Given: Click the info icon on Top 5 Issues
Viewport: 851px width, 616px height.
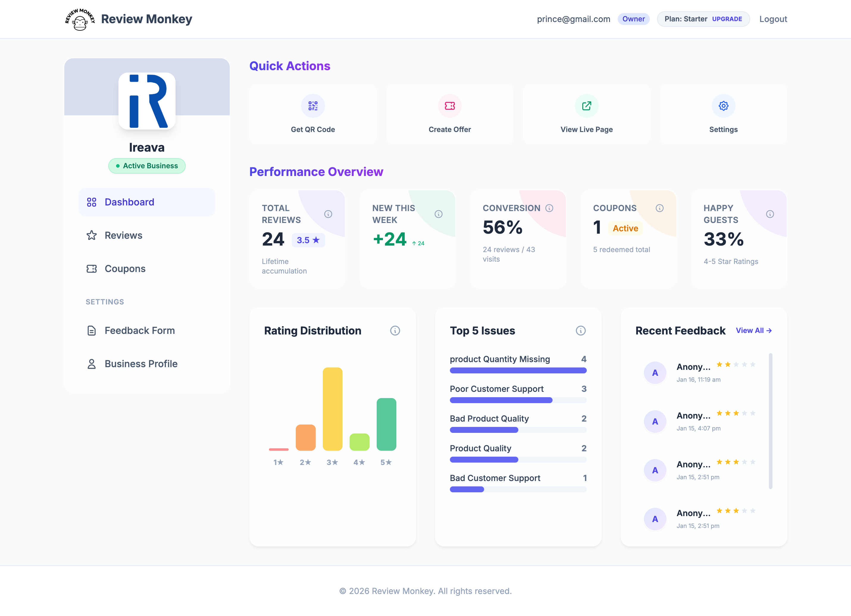Looking at the screenshot, I should 581,331.
